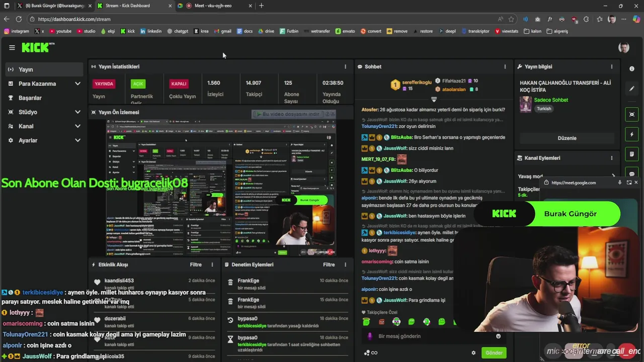Open the emoji picker in chat input

point(499,336)
